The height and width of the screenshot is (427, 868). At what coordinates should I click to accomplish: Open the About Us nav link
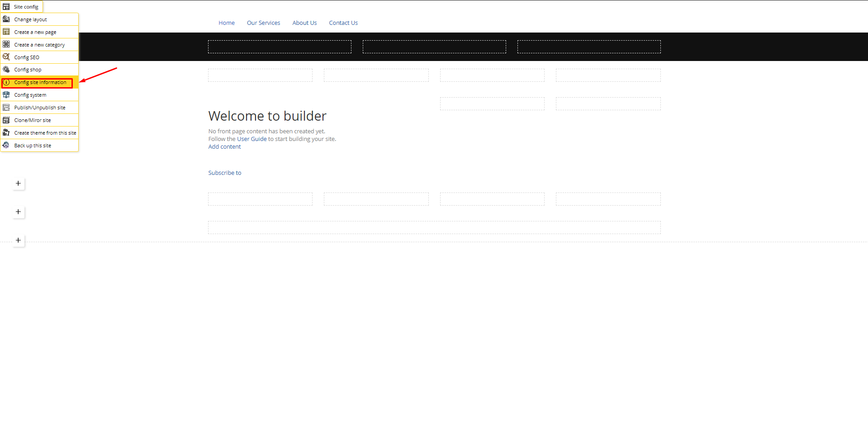pyautogui.click(x=304, y=23)
